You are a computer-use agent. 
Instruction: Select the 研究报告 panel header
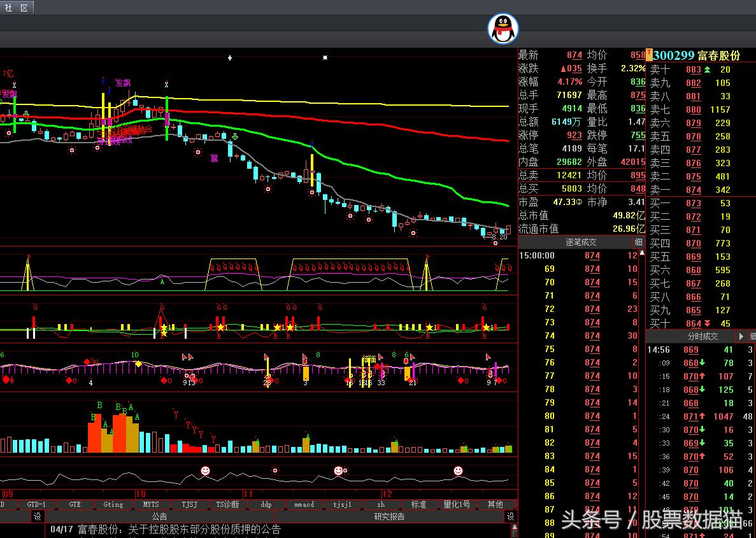390,516
